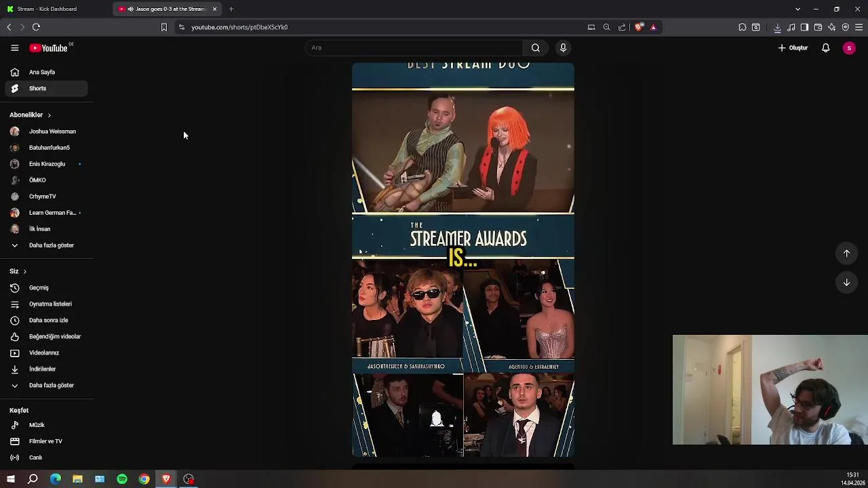The height and width of the screenshot is (488, 868).
Task: Open İlk İnsan channel
Action: click(46, 228)
